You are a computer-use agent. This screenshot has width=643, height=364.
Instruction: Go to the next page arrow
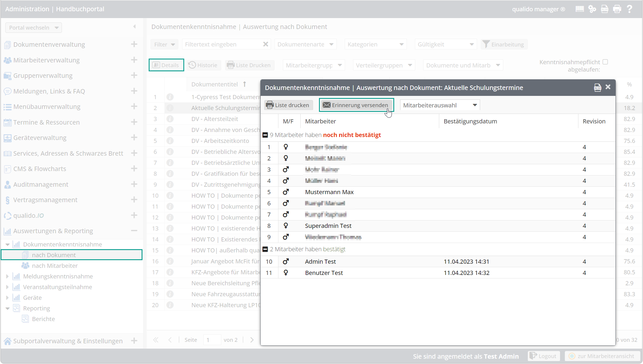[252, 340]
